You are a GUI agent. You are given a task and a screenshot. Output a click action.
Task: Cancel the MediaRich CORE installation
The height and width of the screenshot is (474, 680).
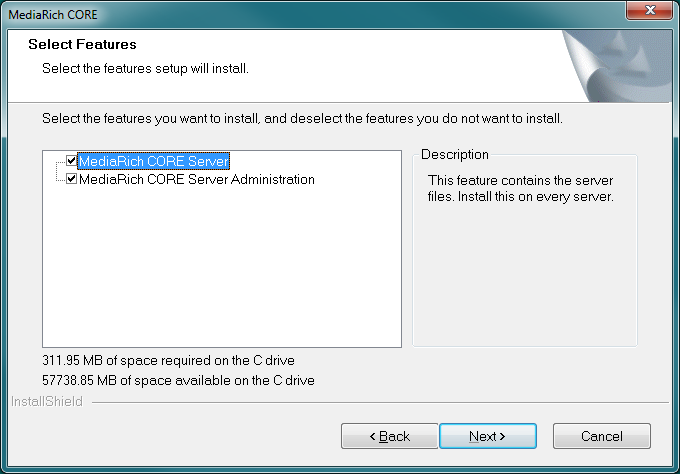coord(602,436)
